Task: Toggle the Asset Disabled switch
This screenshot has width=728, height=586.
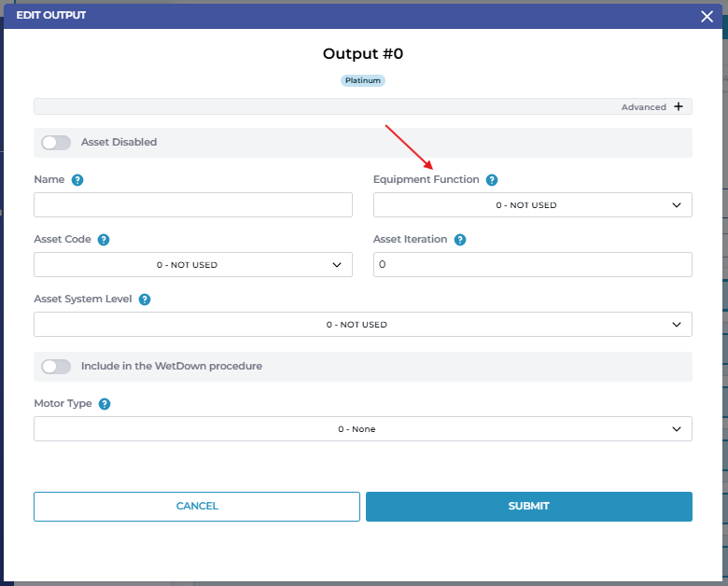Action: [x=56, y=143]
